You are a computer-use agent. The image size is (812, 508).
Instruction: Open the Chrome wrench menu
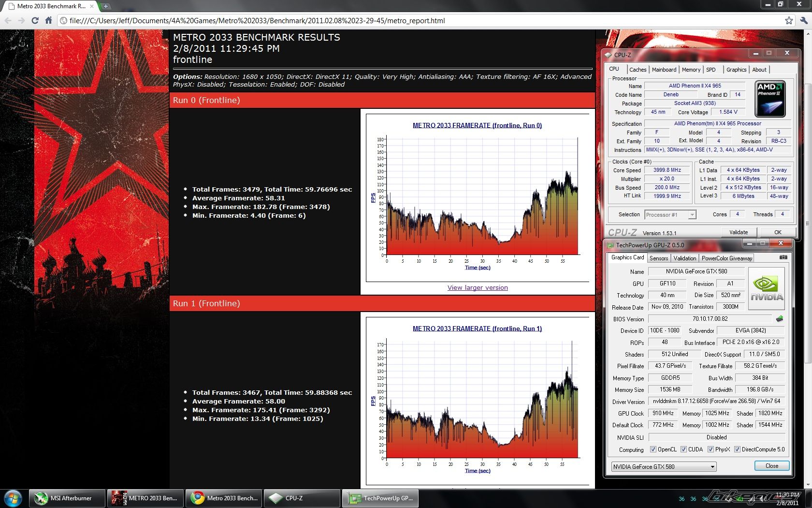click(803, 20)
